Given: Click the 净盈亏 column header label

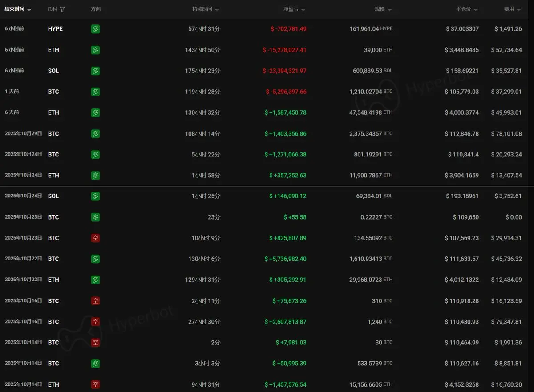Looking at the screenshot, I should coord(291,9).
